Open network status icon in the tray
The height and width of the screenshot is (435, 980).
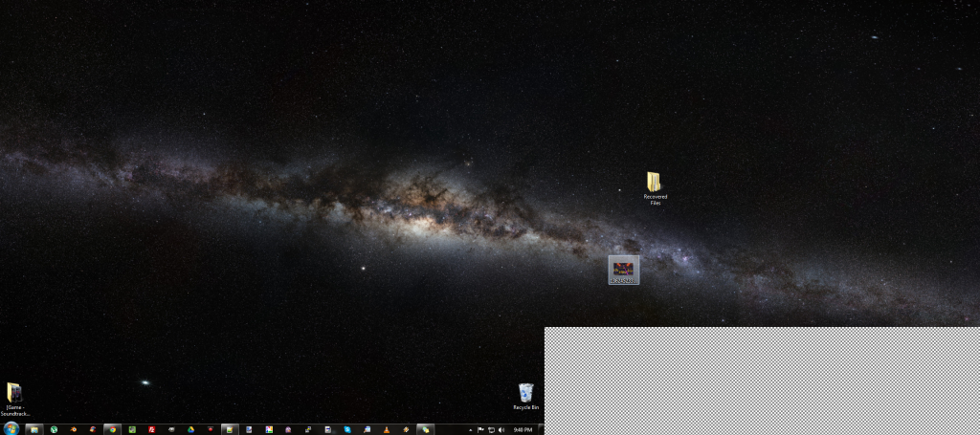[491, 430]
